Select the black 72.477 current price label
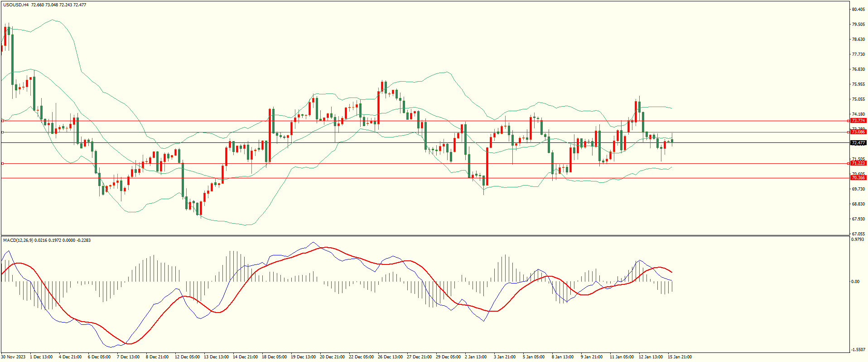 tap(858, 143)
